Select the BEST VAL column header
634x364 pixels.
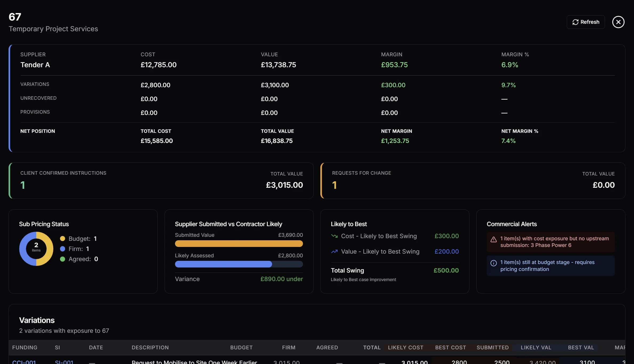[x=581, y=347]
